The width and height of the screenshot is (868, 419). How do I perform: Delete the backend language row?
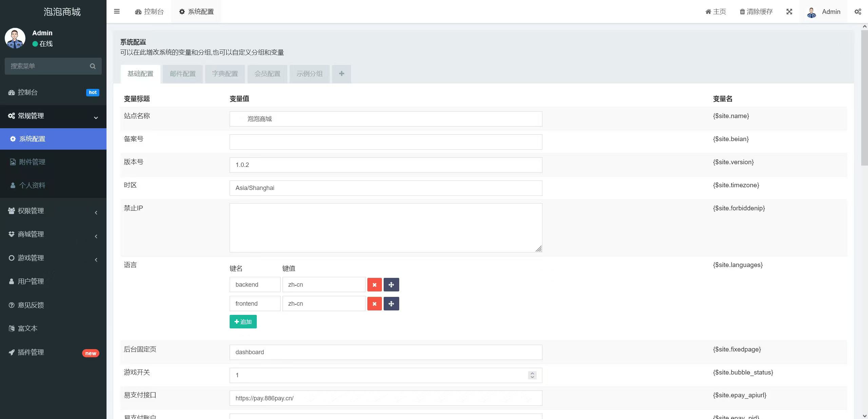[374, 285]
